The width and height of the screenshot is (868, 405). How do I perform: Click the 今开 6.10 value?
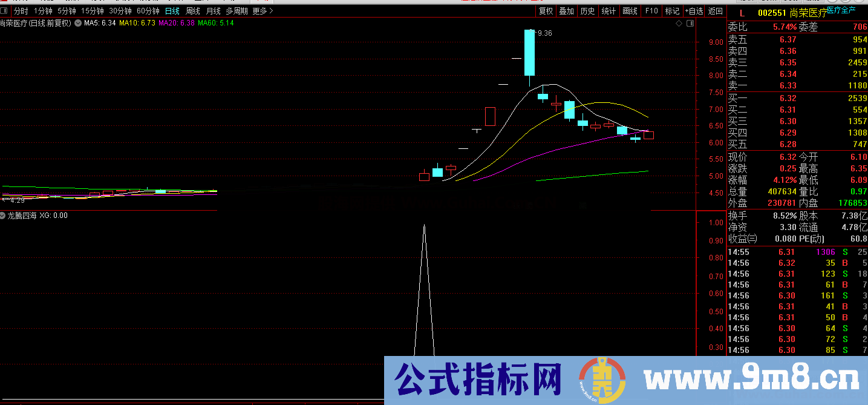click(858, 157)
